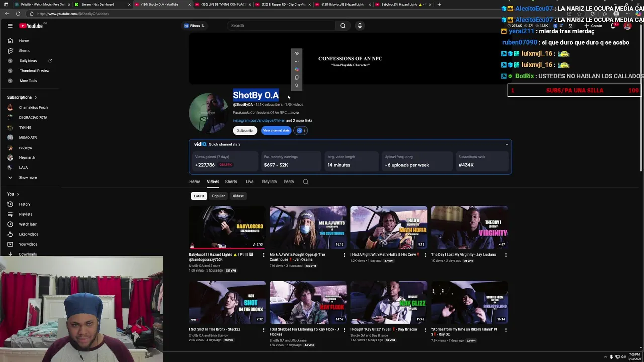Viewport: 644px width, 362px height.
Task: Click the YouTube logo
Action: [x=31, y=26]
